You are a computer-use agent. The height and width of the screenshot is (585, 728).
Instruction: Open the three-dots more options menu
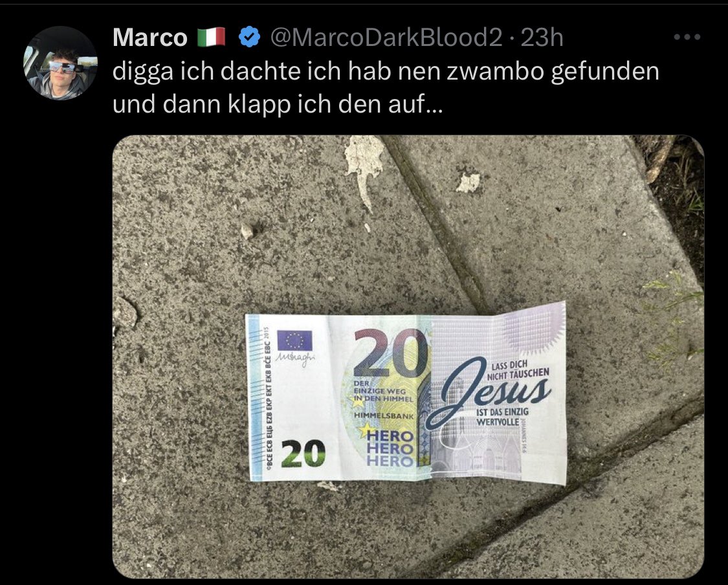(x=687, y=37)
